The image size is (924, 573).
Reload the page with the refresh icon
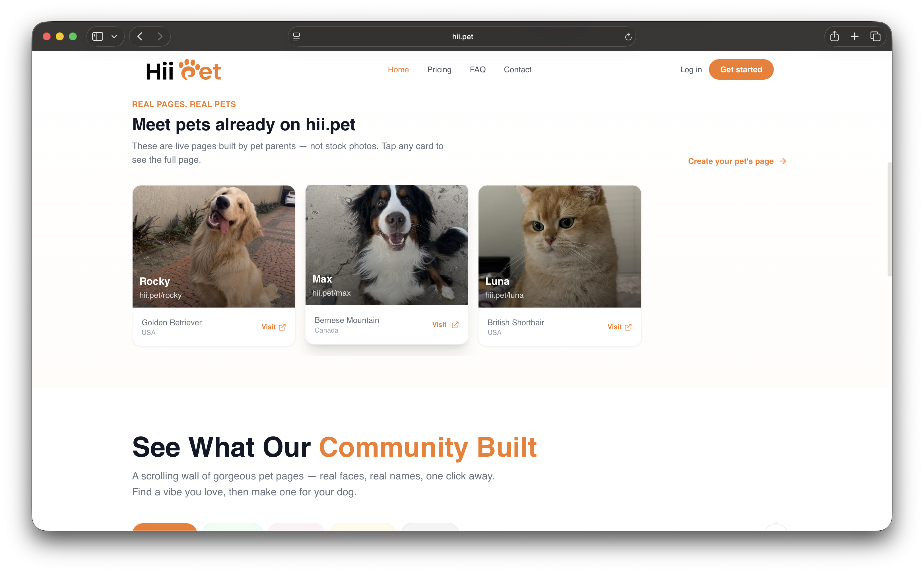pos(628,36)
